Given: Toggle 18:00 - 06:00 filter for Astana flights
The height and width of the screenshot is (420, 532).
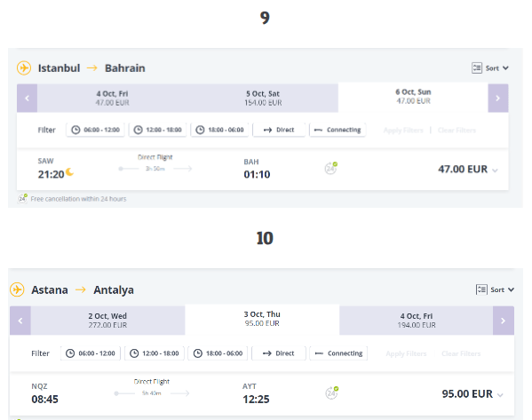Looking at the screenshot, I should pos(218,353).
